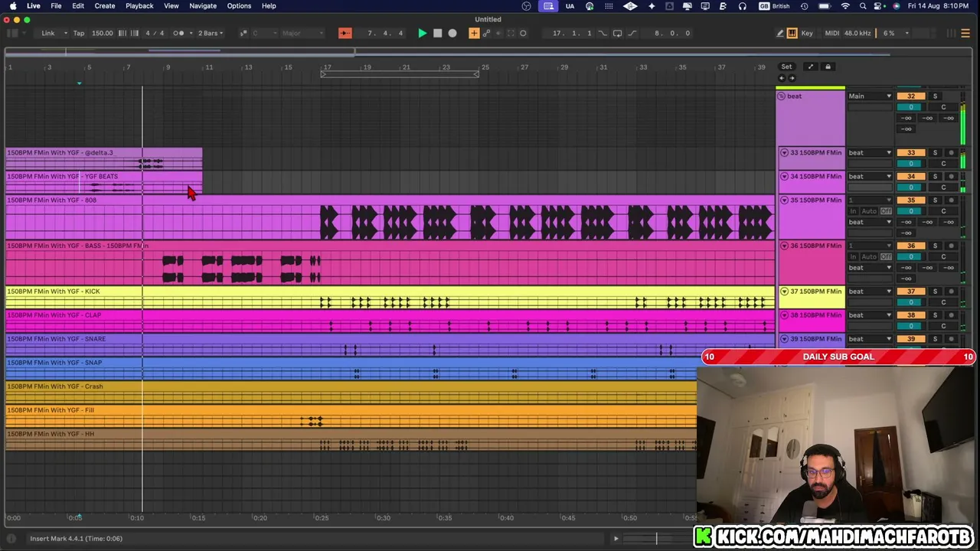The image size is (980, 551).
Task: Open the Options menu
Action: 239,6
